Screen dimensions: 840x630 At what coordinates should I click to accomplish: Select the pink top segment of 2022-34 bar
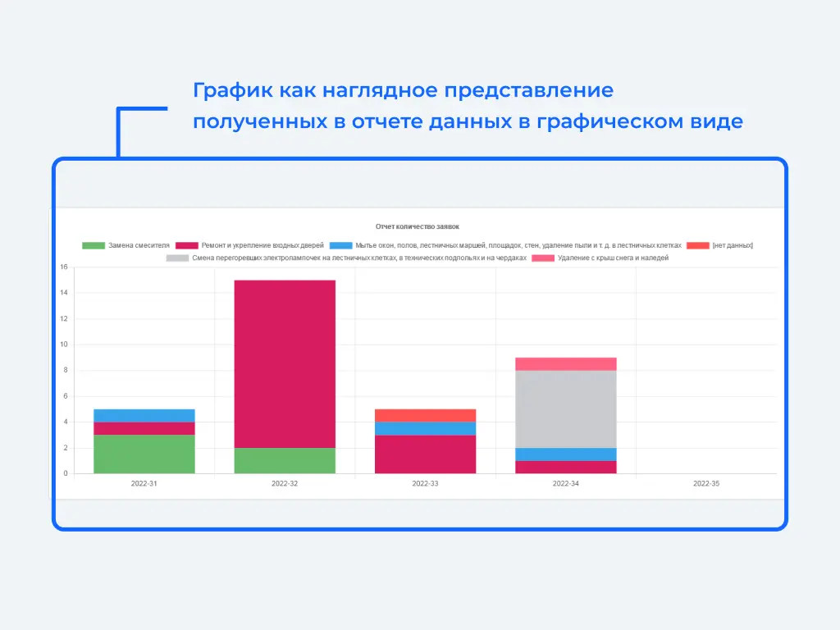(565, 363)
